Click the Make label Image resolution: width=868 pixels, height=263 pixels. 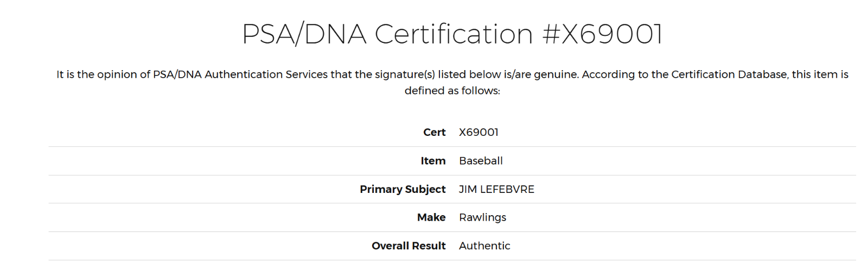431,217
